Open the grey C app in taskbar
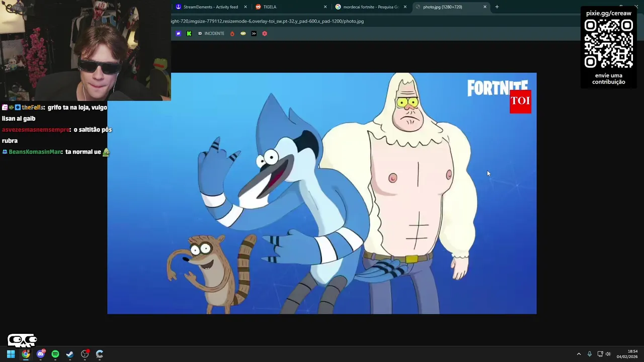The height and width of the screenshot is (362, 644). (x=100, y=354)
